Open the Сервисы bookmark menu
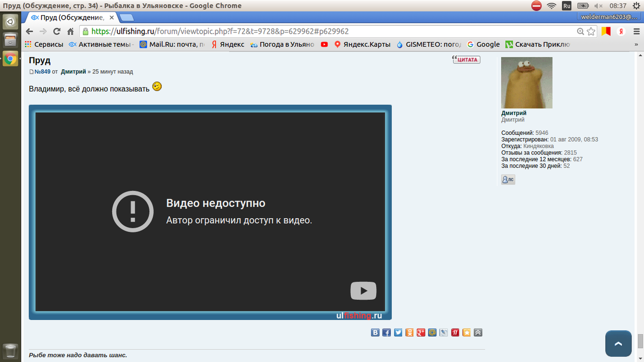Screen dimensions: 644x362 (x=48, y=44)
